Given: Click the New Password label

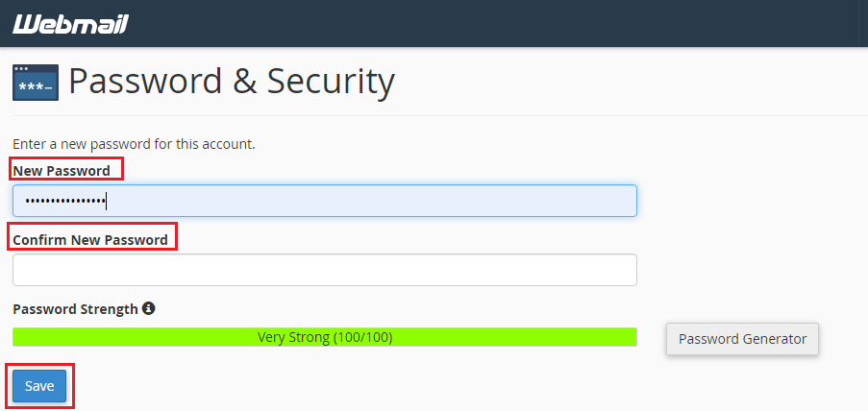Looking at the screenshot, I should click(62, 170).
